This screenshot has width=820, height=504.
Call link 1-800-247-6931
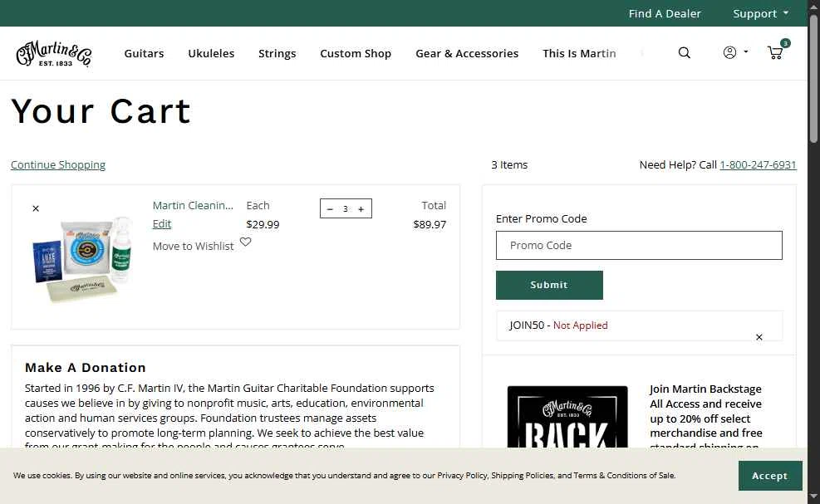click(758, 164)
